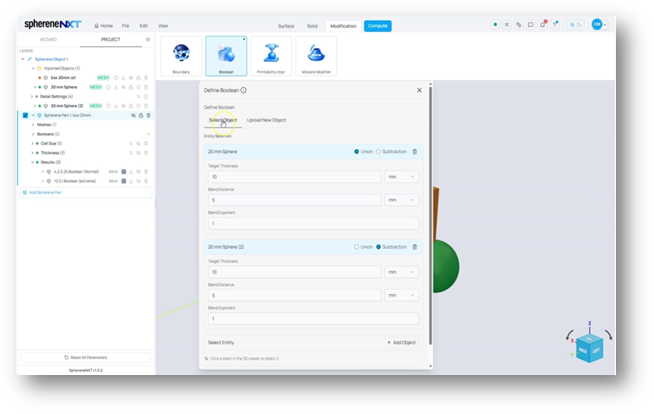Open the user account dropdown arrow

pos(605,25)
